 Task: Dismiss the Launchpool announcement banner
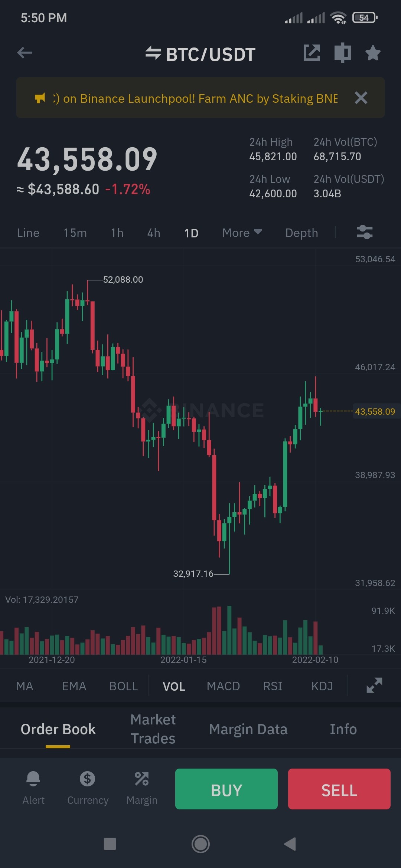[361, 98]
